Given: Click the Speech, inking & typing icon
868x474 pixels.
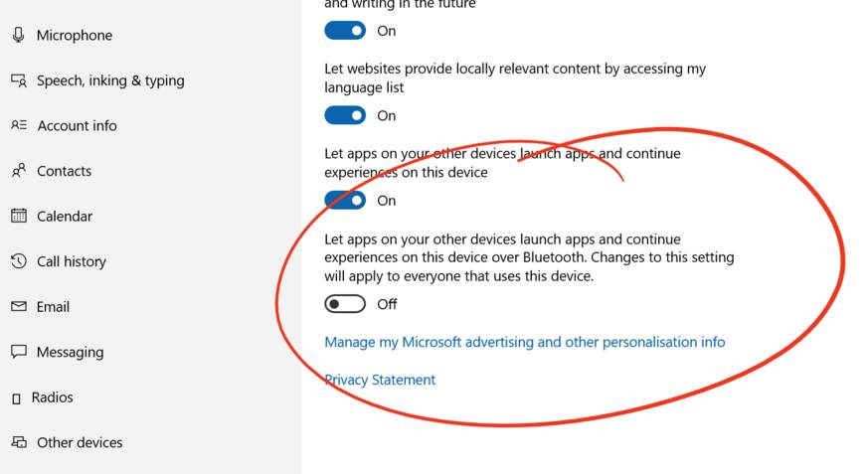Looking at the screenshot, I should point(18,80).
